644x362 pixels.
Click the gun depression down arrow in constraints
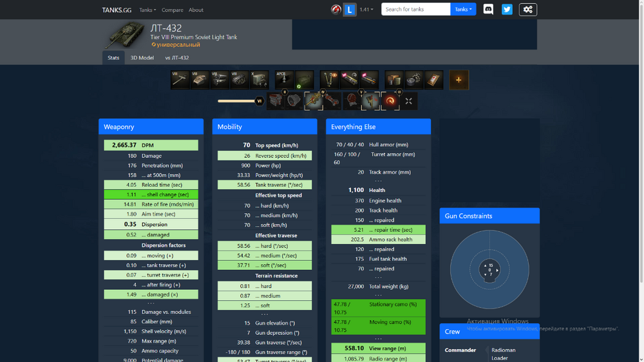pyautogui.click(x=485, y=274)
